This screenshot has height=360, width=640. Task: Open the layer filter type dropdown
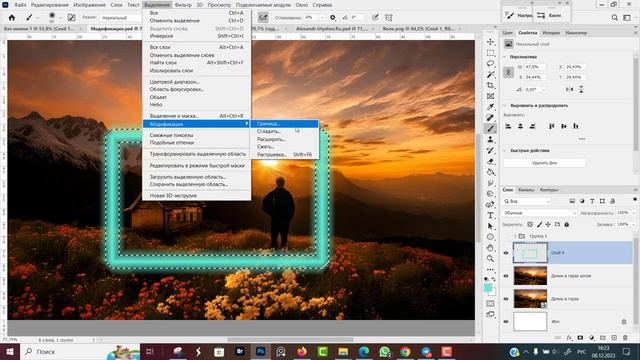point(527,201)
